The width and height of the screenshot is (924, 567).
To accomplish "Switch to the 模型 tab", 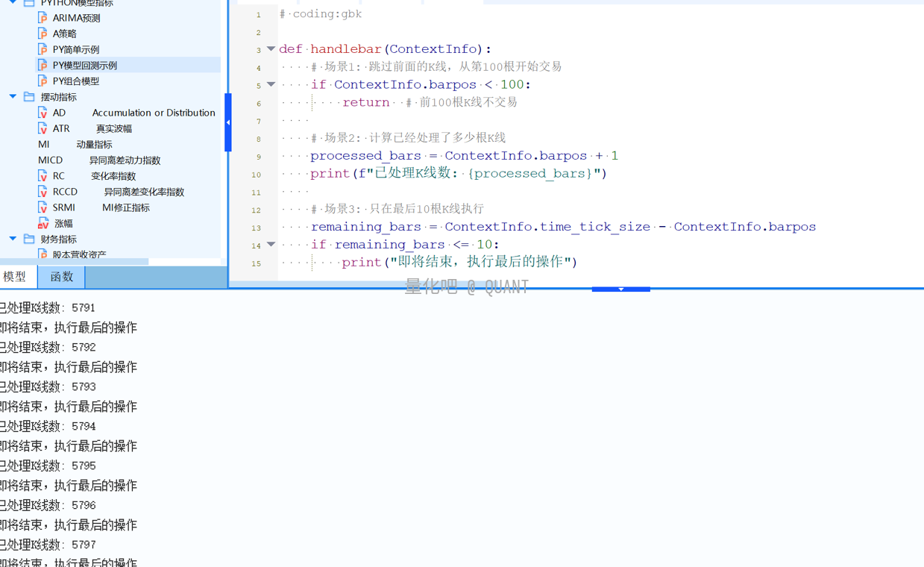I will pos(15,277).
